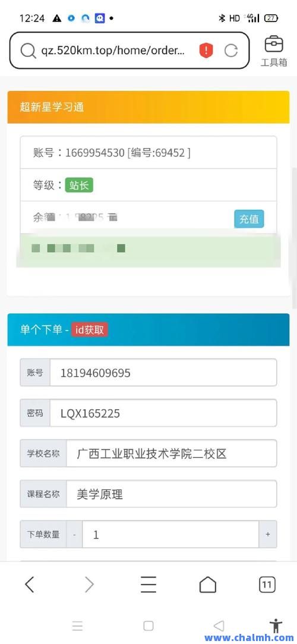Screen dimensions: 297x644
Task: Tap the 充值 recharge button
Action: point(249,219)
